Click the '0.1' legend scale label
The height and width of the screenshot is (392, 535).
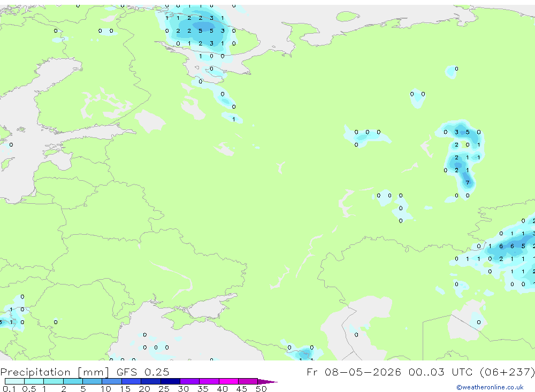point(9,389)
